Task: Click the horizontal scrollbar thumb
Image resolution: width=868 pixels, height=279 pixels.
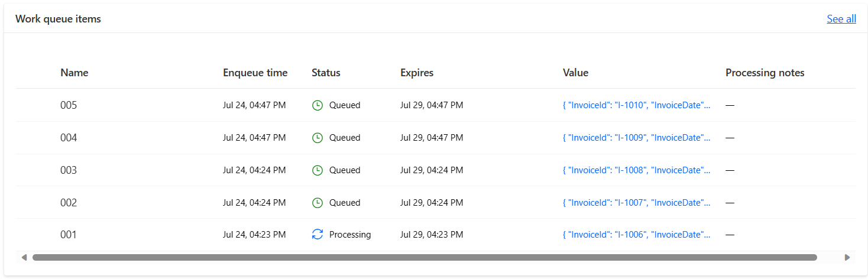Action: (425, 257)
